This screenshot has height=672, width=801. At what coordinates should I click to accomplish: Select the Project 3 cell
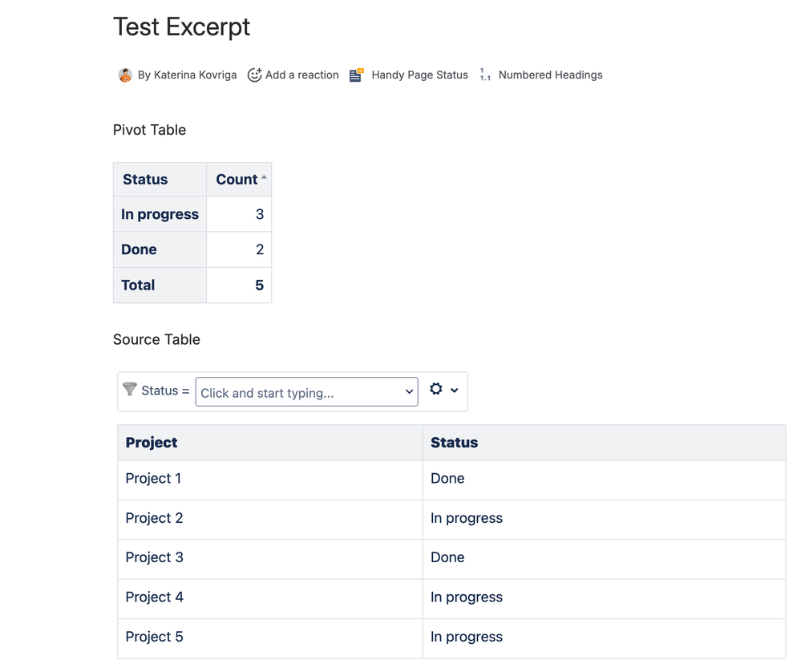point(155,557)
